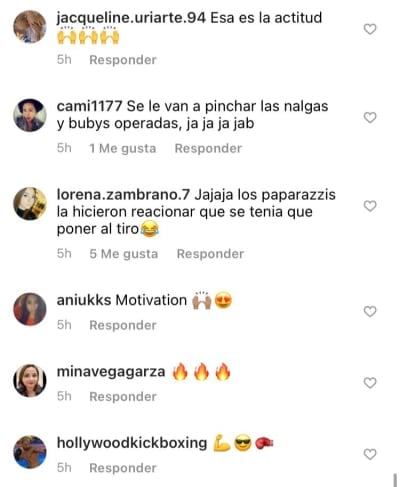The image size is (400, 487).
Task: Open minavegagarza's profile avatar
Action: 30,380
